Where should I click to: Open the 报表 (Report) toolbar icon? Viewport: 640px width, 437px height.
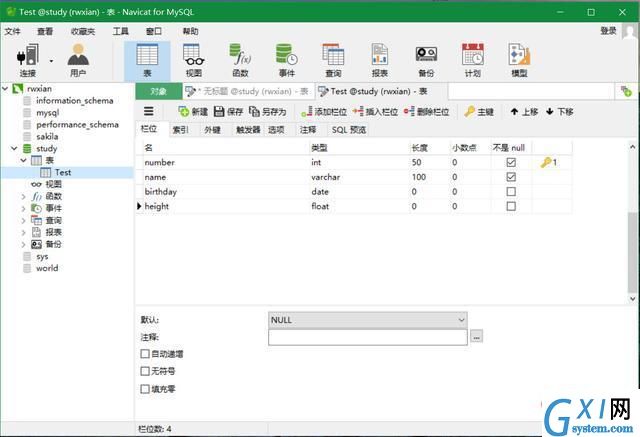point(380,60)
